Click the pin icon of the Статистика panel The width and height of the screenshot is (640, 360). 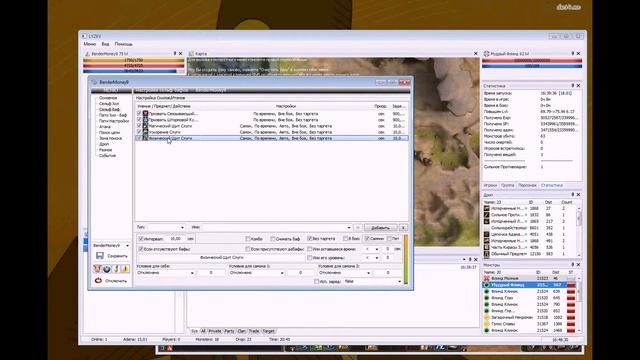(572, 86)
